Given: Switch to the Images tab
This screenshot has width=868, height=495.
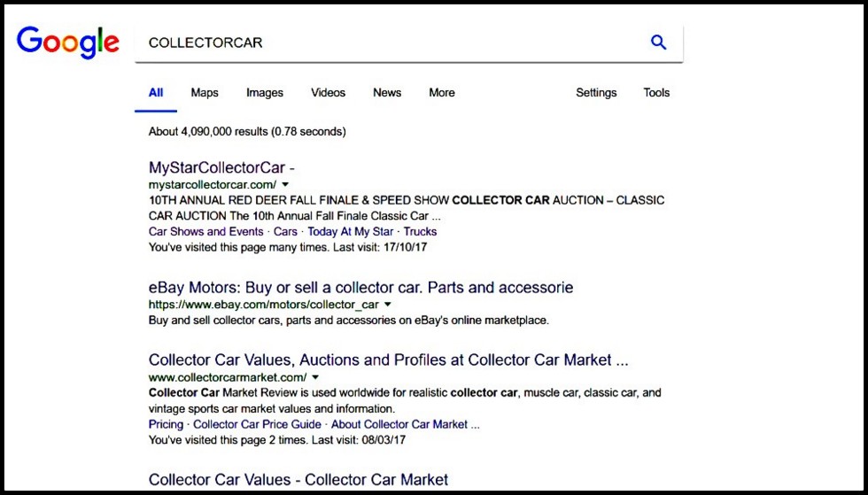Looking at the screenshot, I should pyautogui.click(x=265, y=92).
